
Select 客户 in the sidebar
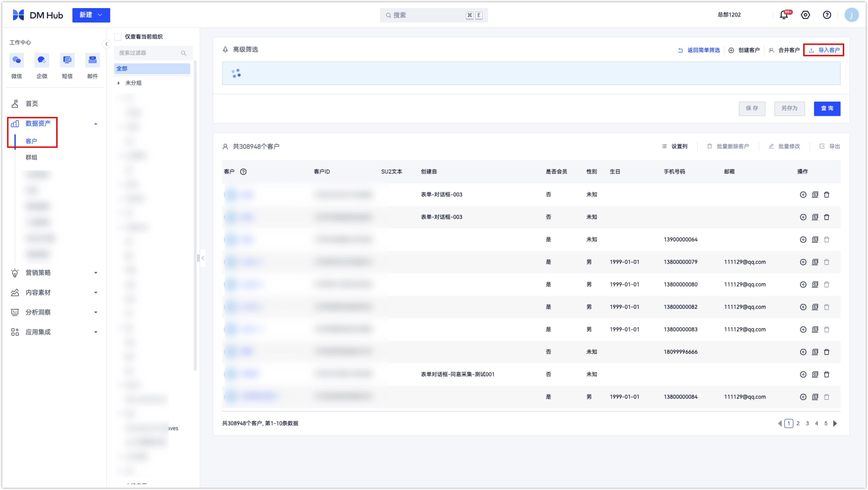click(31, 141)
